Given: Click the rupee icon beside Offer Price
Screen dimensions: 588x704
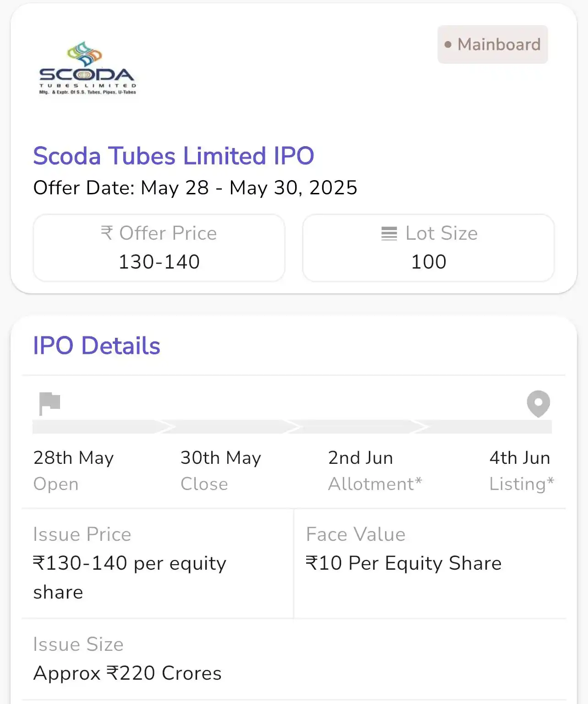Looking at the screenshot, I should click(x=107, y=233).
